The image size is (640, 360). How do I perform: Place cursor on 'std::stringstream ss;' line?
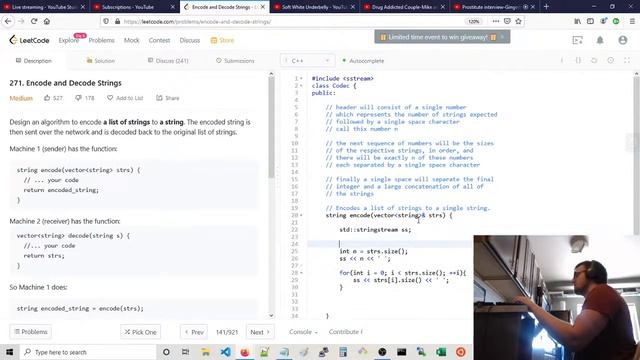(375, 229)
